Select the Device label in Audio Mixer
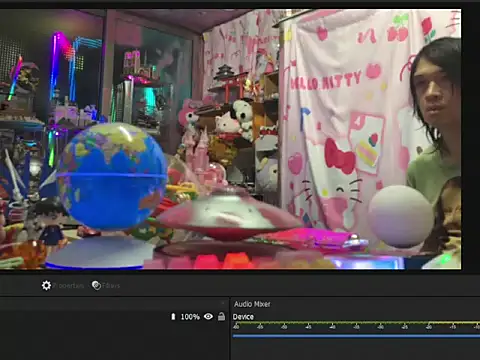The height and width of the screenshot is (360, 480). (243, 317)
